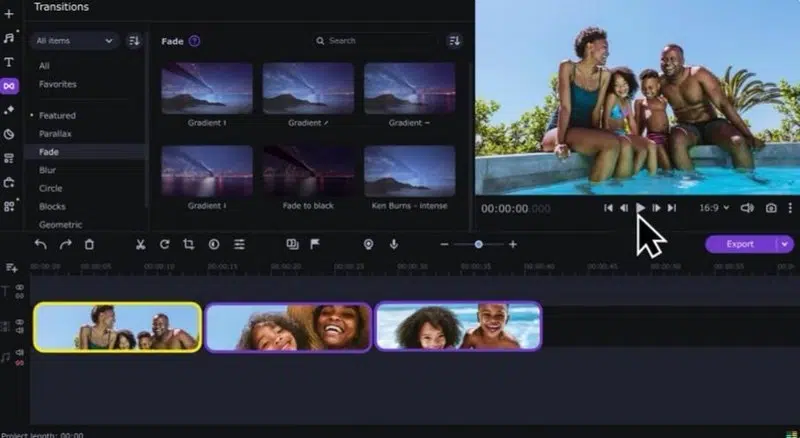This screenshot has height=438, width=800.
Task: Open the All items dropdown
Action: 76,41
